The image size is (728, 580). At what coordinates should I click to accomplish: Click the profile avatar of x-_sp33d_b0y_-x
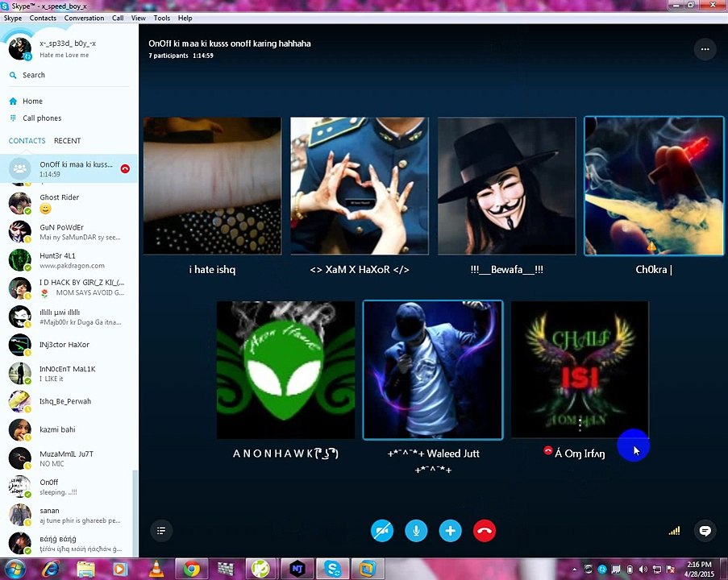[20, 48]
